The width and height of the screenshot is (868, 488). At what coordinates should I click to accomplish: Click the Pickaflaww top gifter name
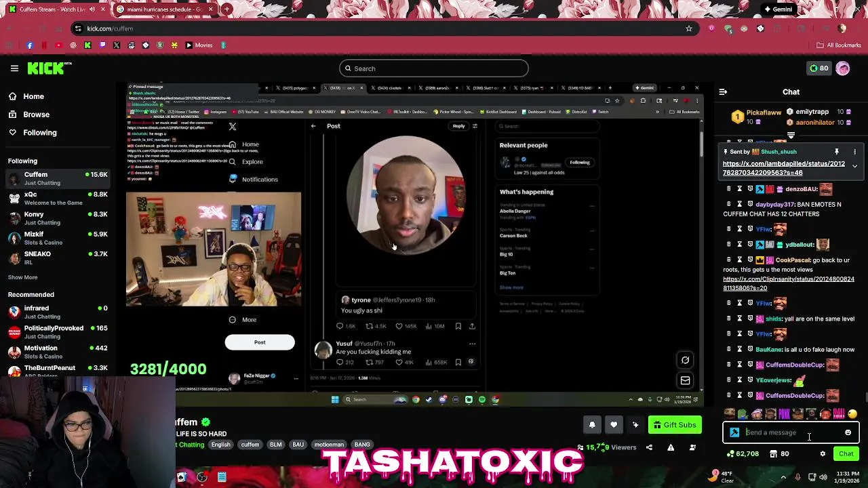pyautogui.click(x=764, y=113)
